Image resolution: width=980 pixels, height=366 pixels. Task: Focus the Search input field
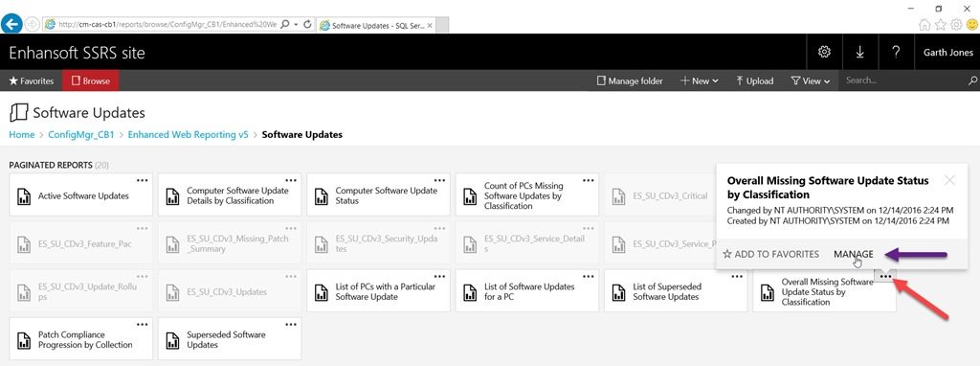click(903, 80)
